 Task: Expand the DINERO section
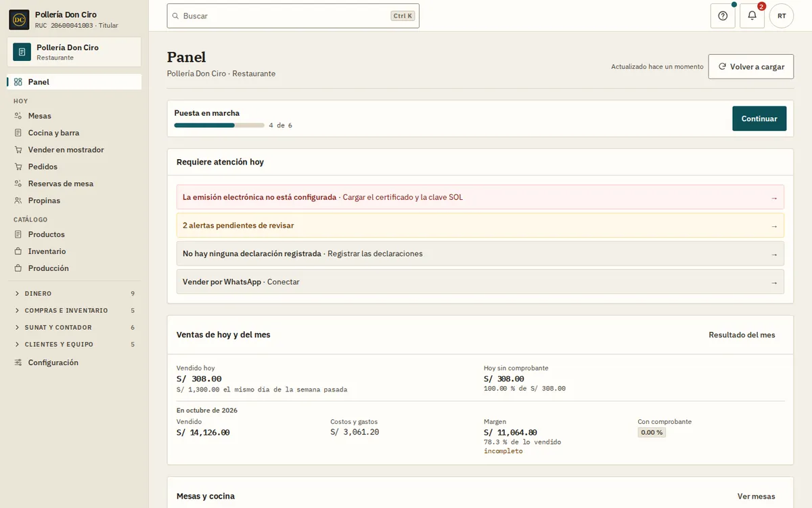coord(74,293)
